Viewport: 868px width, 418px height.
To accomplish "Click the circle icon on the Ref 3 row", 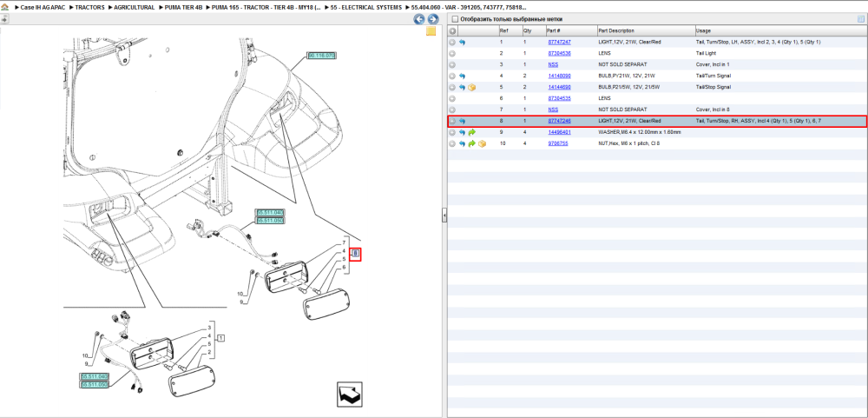I will coord(452,65).
